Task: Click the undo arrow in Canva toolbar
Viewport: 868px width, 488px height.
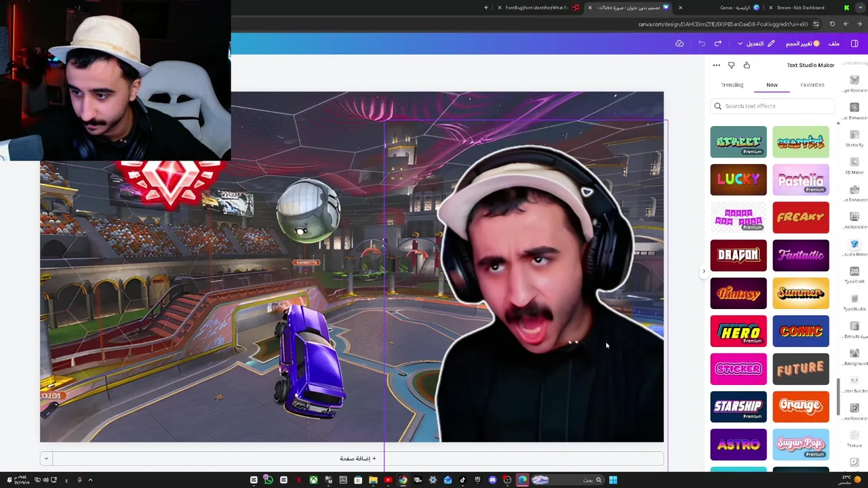Action: pyautogui.click(x=702, y=43)
